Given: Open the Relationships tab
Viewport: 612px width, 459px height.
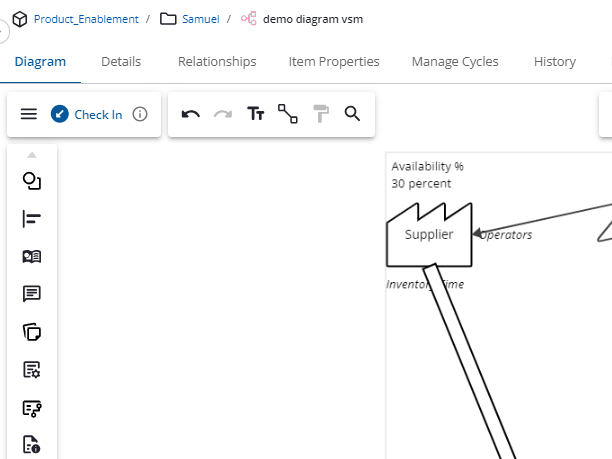Looking at the screenshot, I should pos(217,62).
